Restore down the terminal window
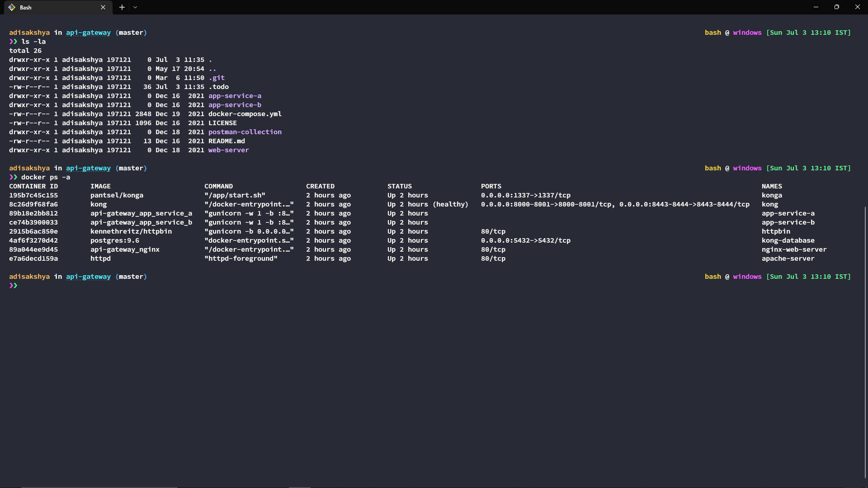 837,7
